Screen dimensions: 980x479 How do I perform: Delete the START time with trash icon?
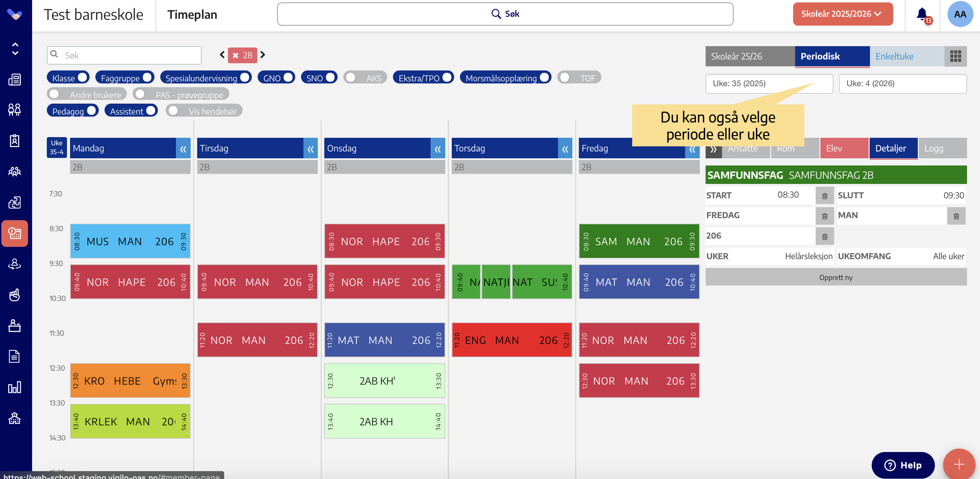pyautogui.click(x=825, y=196)
